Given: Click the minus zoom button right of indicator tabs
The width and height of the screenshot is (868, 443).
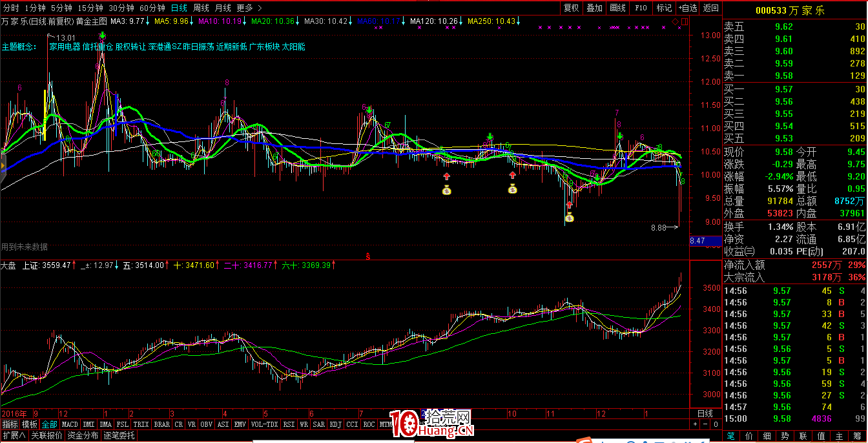Looking at the screenshot, I should 705,424.
